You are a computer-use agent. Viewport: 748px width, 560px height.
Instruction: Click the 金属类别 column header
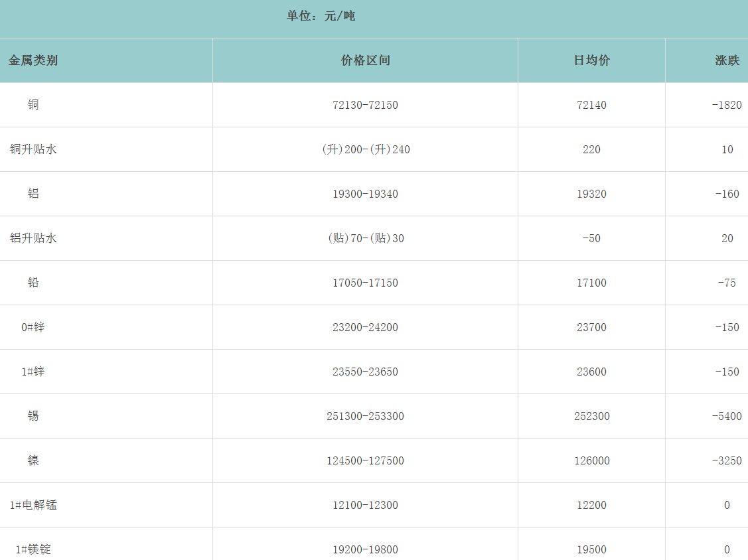tap(33, 60)
